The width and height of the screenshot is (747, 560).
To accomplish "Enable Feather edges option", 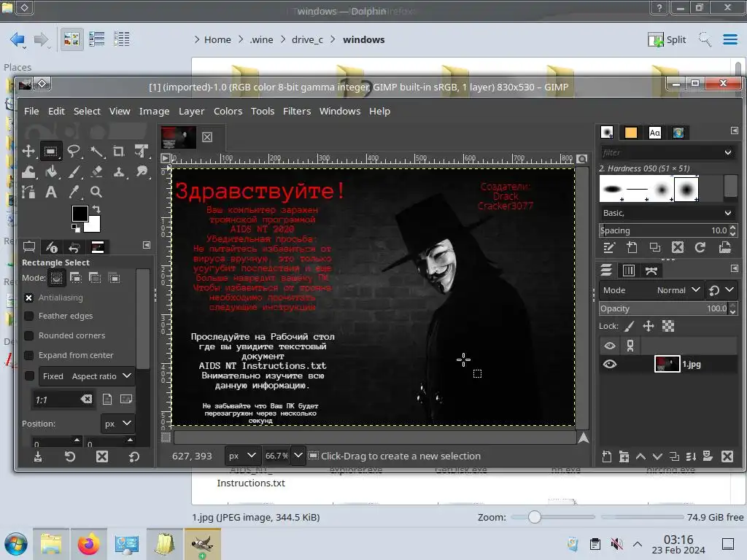I will pyautogui.click(x=28, y=316).
